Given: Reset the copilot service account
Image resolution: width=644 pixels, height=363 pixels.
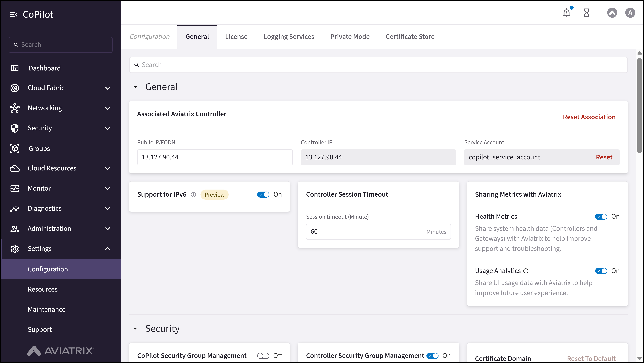Looking at the screenshot, I should pos(604,157).
